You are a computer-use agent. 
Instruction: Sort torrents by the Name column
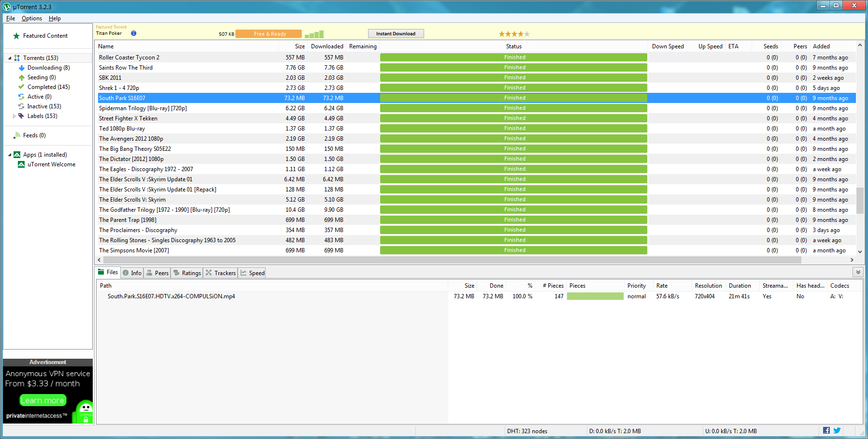(186, 46)
